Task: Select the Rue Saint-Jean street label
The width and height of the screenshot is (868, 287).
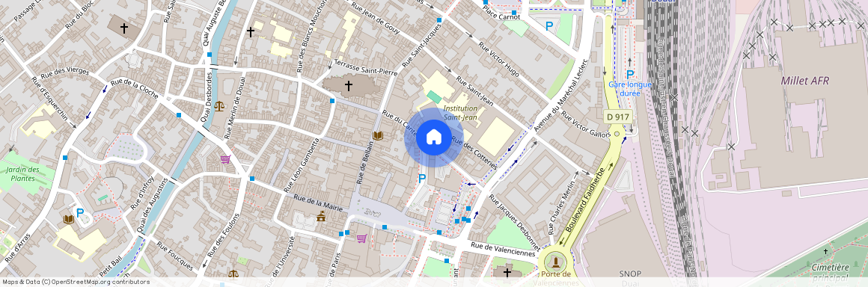Action: (474, 91)
